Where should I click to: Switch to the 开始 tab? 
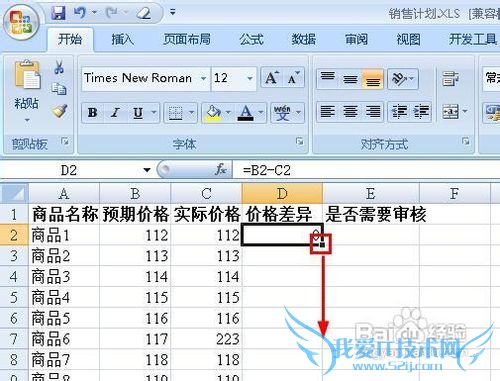click(70, 39)
